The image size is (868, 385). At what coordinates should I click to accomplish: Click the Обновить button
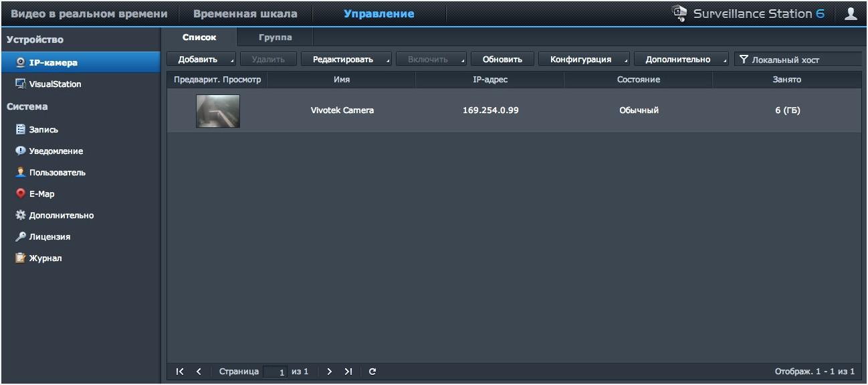click(x=502, y=60)
